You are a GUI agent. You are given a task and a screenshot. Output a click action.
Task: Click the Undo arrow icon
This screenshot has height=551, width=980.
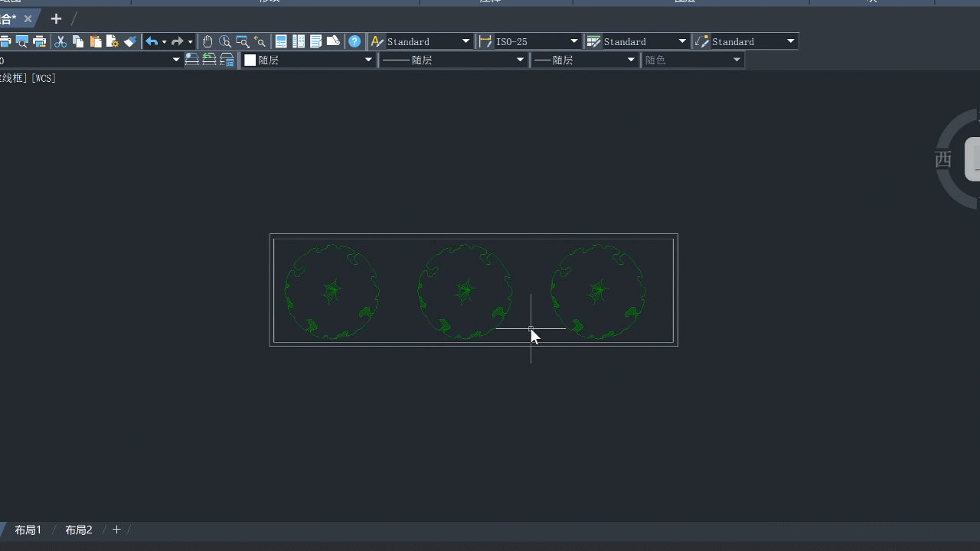[152, 41]
